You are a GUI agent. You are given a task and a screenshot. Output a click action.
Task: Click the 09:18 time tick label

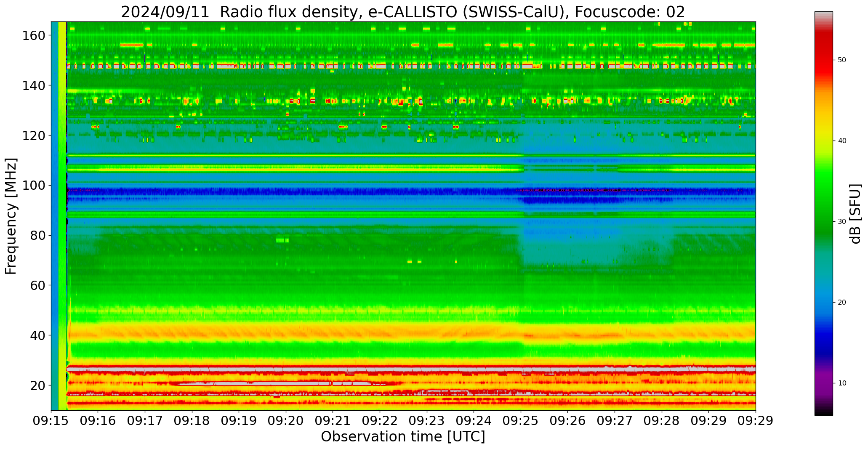[x=192, y=421]
